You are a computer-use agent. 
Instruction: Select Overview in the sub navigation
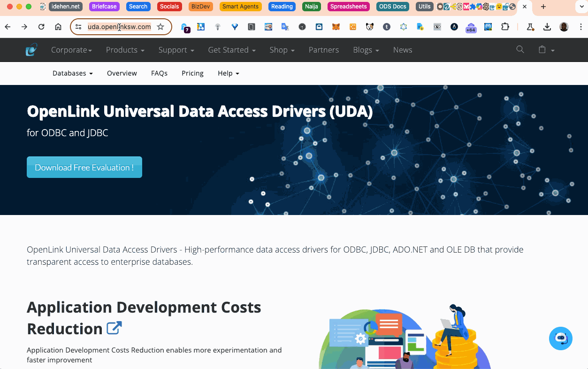[122, 73]
